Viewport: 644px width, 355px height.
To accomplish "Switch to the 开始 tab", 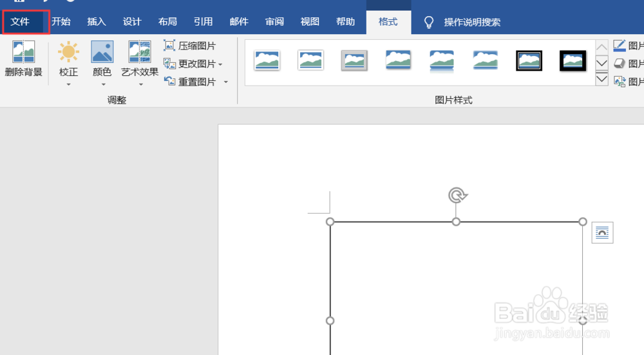I will pos(61,22).
